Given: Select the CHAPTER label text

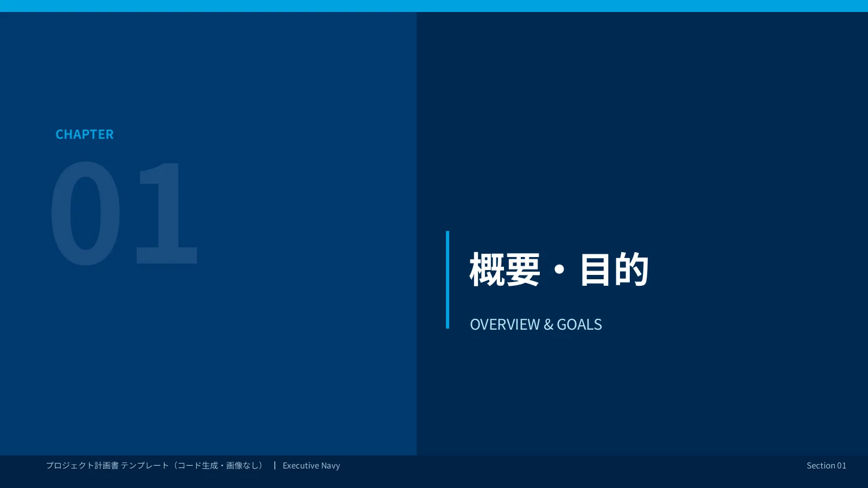Looking at the screenshot, I should [85, 134].
